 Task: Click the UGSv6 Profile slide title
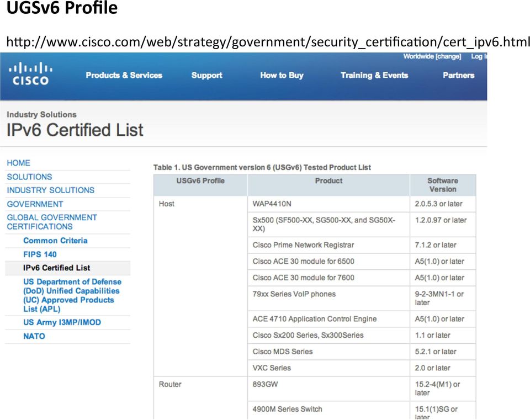tap(62, 8)
